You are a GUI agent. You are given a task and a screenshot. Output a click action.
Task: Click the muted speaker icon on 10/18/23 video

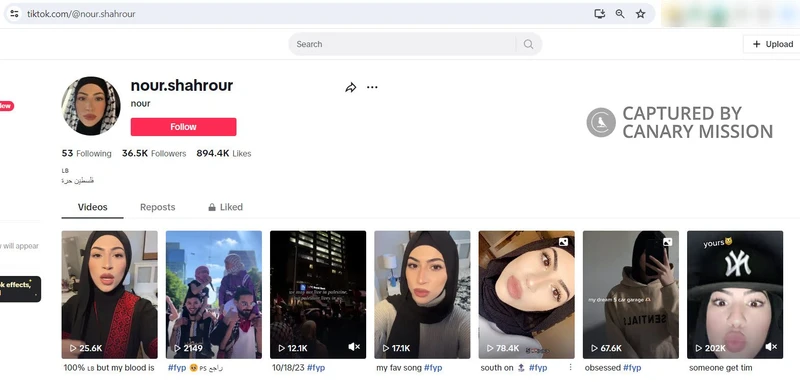[354, 347]
